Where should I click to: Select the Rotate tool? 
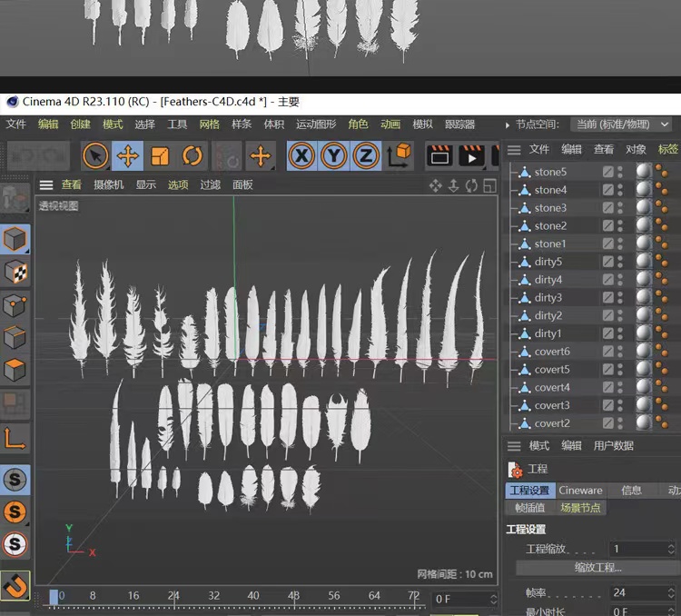[x=192, y=156]
